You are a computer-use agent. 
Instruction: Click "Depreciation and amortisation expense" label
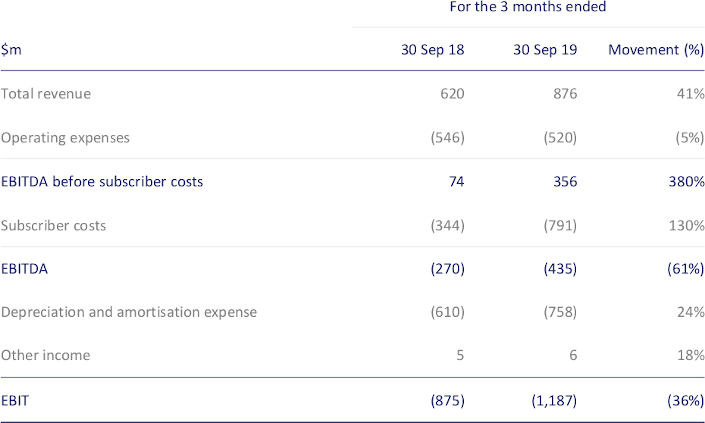click(x=129, y=312)
